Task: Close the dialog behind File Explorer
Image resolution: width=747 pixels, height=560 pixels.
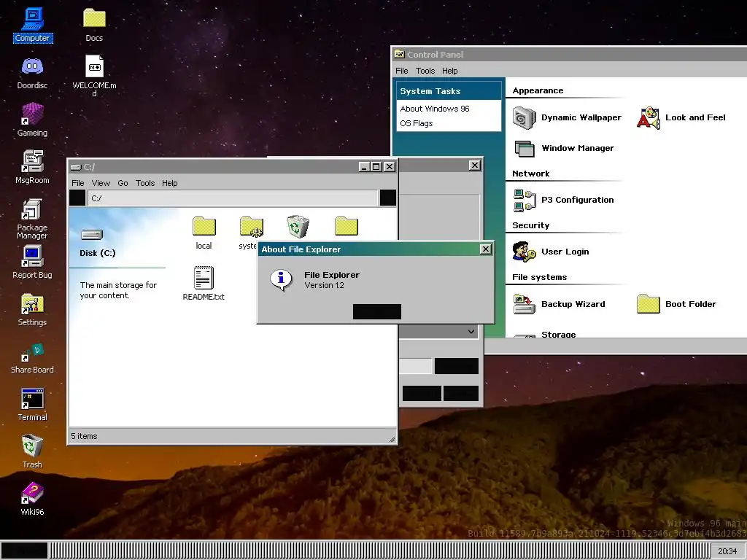Action: click(x=474, y=166)
